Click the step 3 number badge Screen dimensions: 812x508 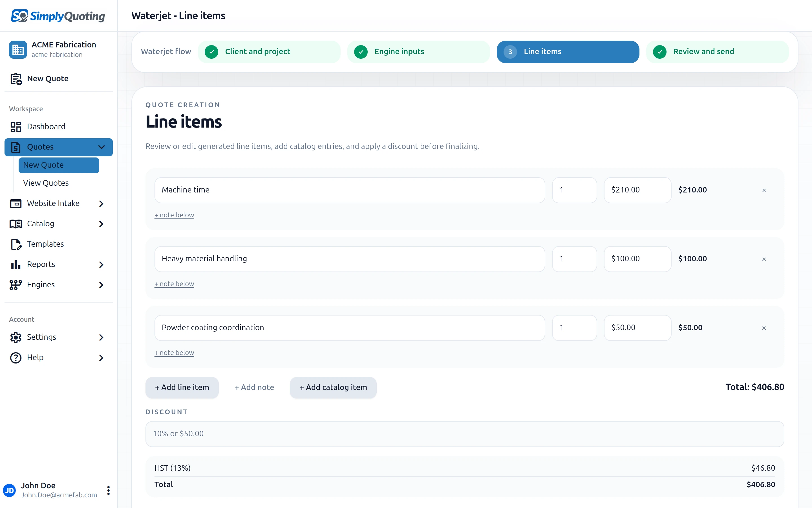(510, 52)
